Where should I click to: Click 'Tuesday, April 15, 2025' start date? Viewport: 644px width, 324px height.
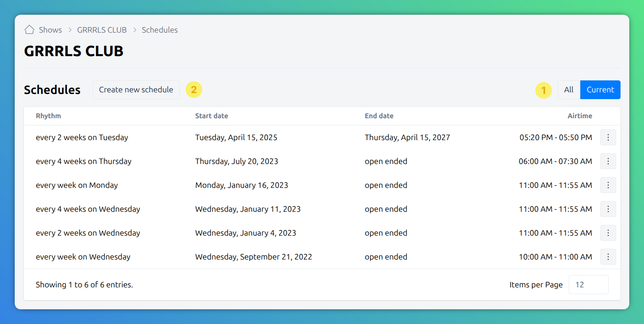(x=236, y=137)
